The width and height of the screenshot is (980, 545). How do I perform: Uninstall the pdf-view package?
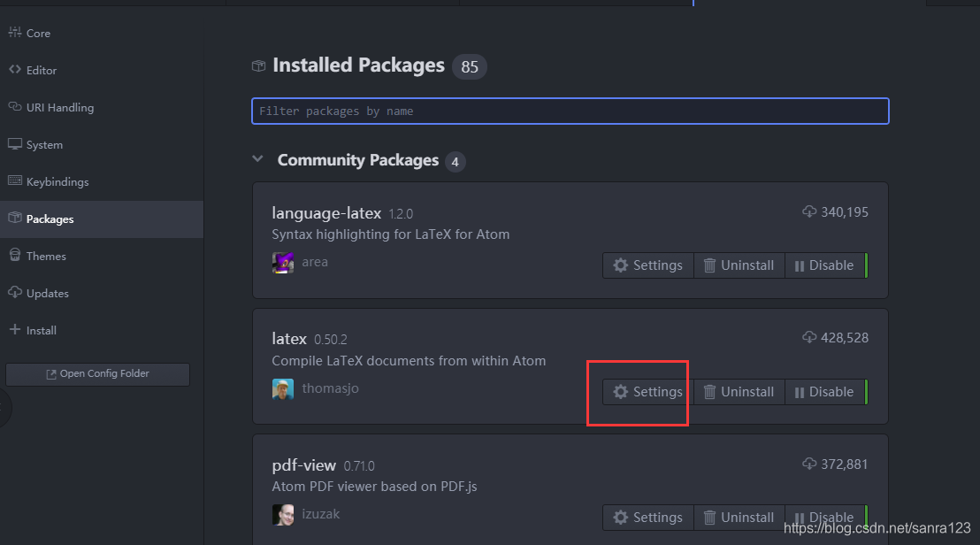point(739,518)
